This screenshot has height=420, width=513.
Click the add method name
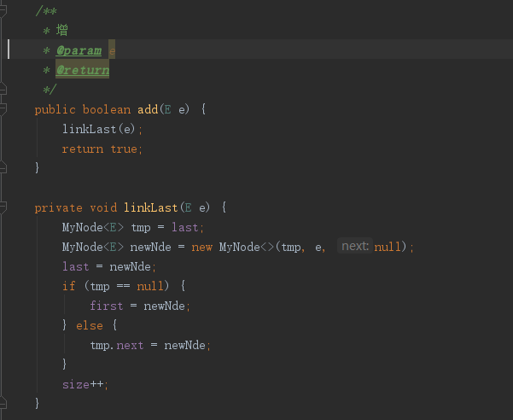click(x=148, y=109)
